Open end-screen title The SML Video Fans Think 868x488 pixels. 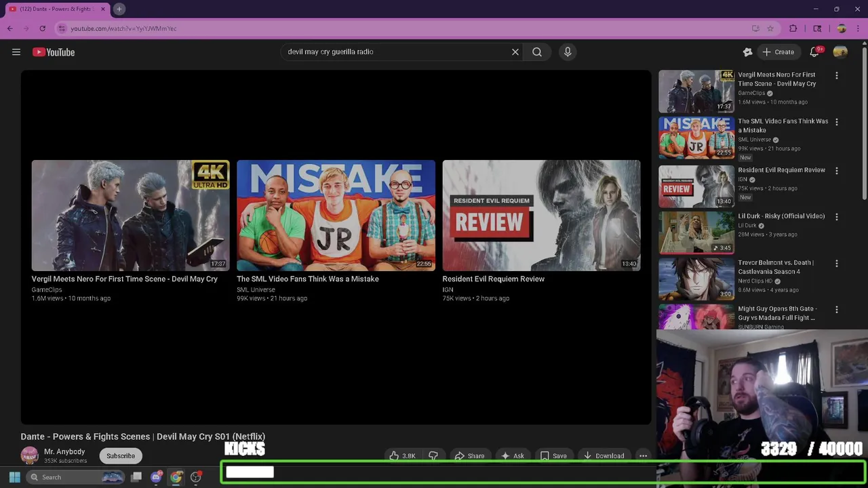click(308, 279)
